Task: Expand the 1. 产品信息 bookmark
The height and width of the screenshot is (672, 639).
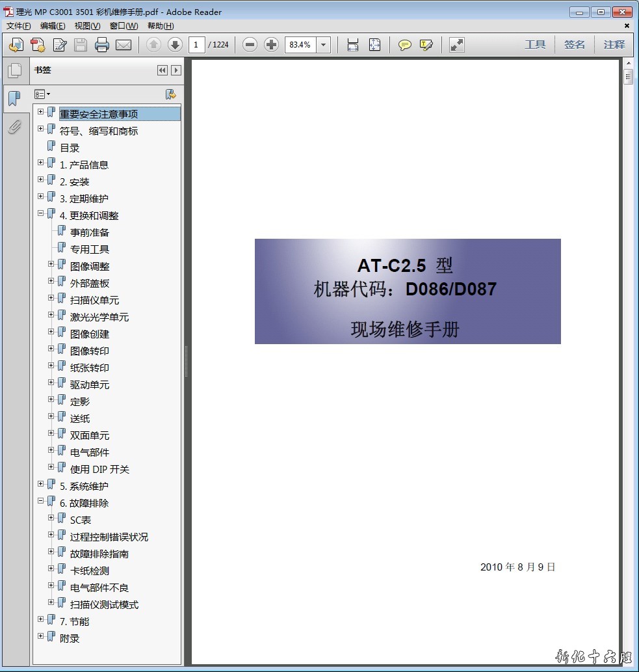Action: click(41, 163)
